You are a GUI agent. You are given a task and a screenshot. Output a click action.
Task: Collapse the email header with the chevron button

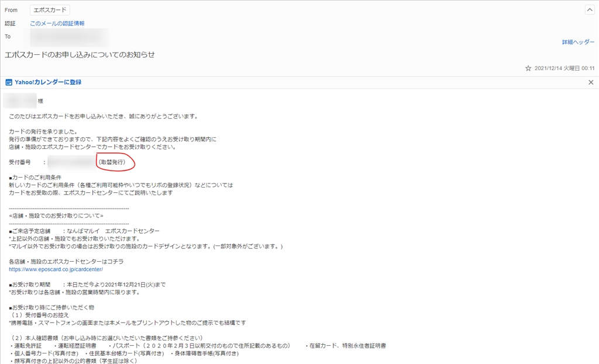tap(590, 10)
